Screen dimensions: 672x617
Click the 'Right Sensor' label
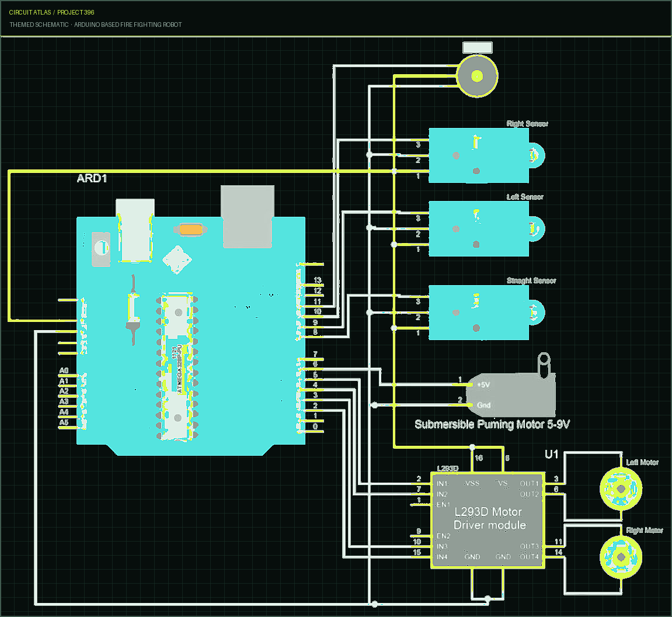click(x=527, y=123)
